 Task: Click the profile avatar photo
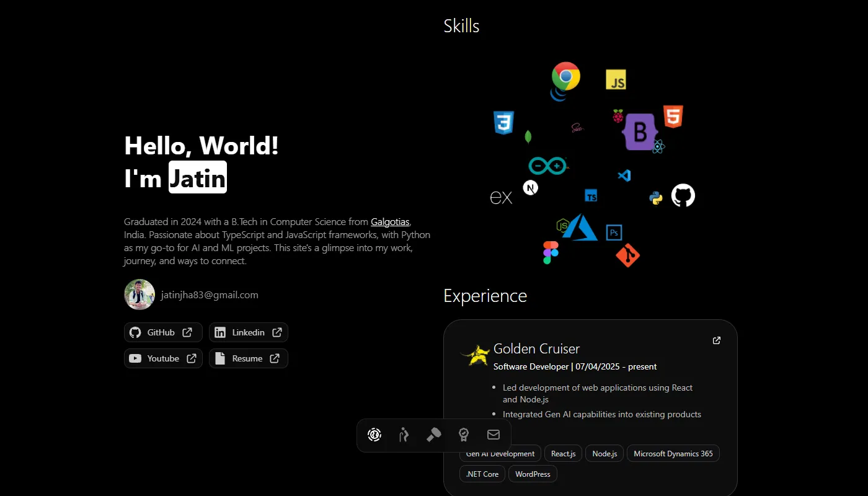tap(139, 294)
